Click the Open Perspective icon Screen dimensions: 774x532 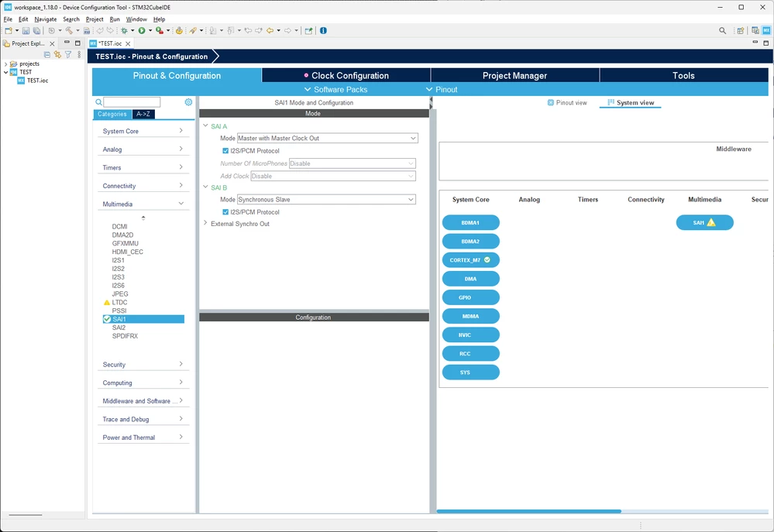(741, 31)
